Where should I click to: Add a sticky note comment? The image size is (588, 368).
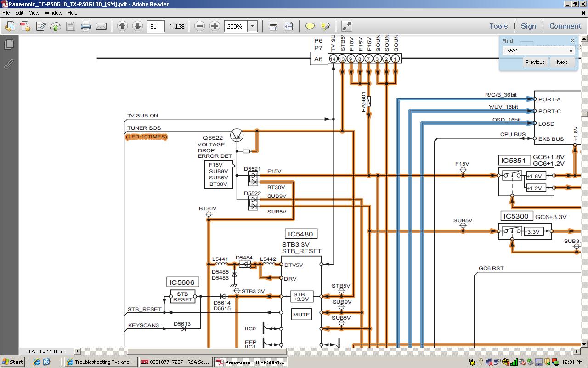310,26
